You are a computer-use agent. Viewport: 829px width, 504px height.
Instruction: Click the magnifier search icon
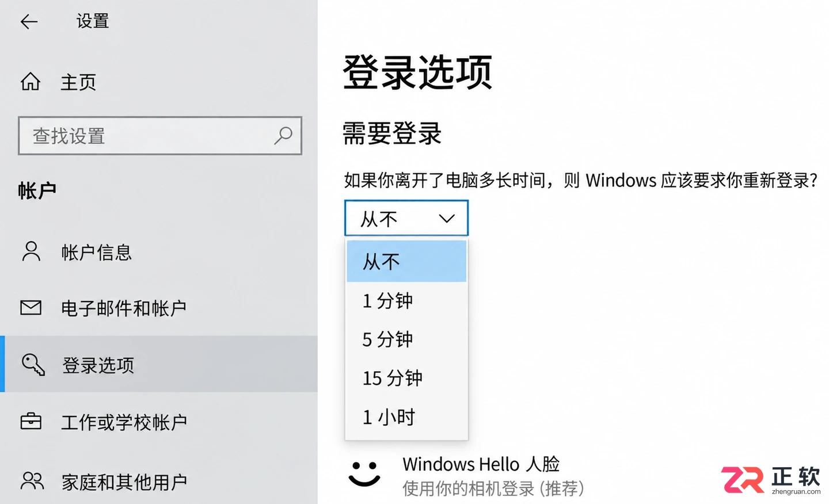click(283, 136)
